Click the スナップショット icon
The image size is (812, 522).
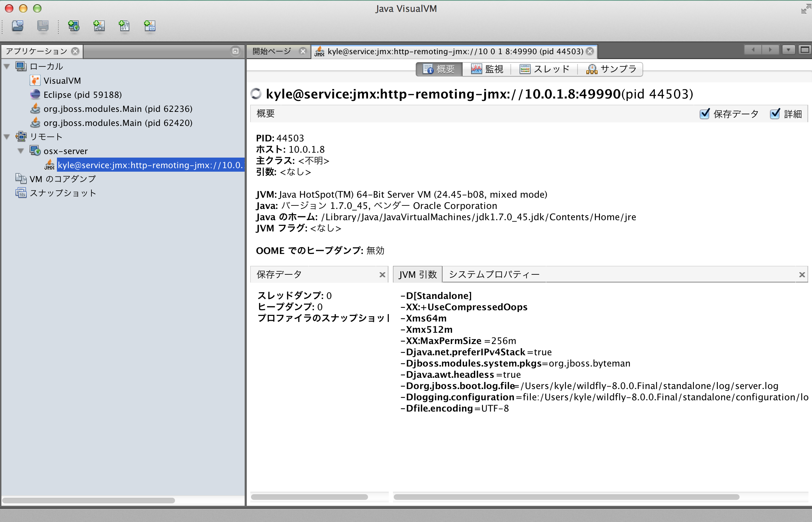[21, 193]
